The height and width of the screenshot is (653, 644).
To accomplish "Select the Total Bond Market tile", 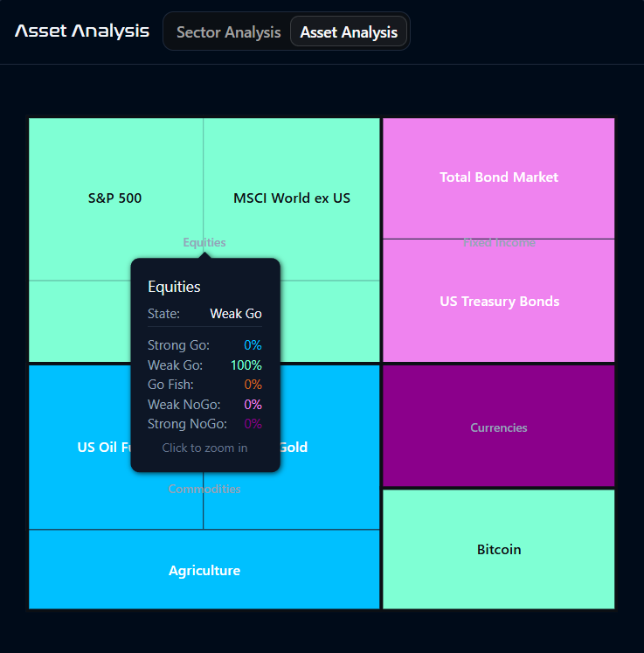I will tap(499, 177).
